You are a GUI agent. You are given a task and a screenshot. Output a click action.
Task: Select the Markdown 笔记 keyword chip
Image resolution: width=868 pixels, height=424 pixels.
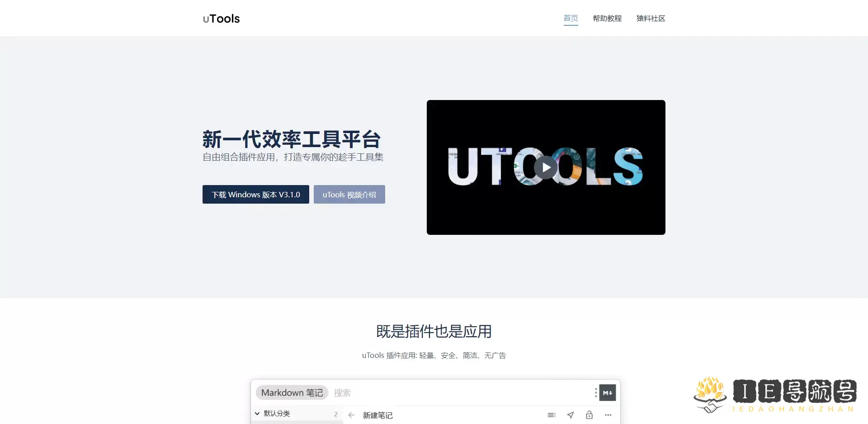[292, 392]
